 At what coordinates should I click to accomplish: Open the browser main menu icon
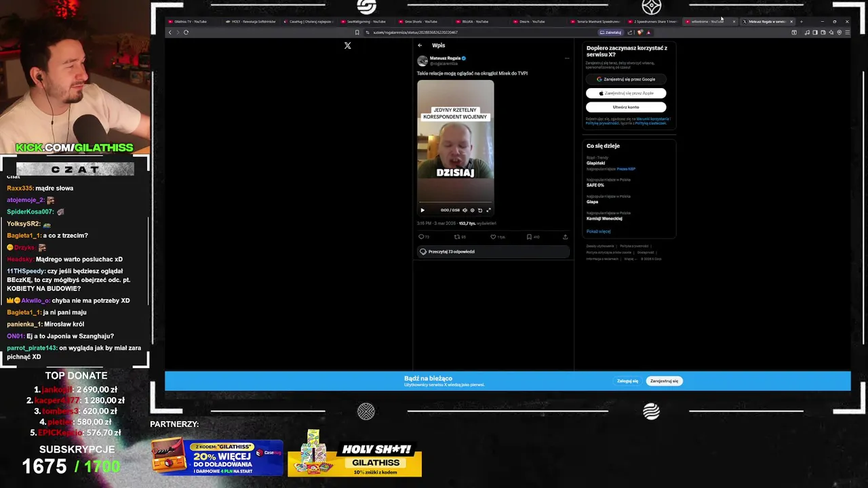847,33
